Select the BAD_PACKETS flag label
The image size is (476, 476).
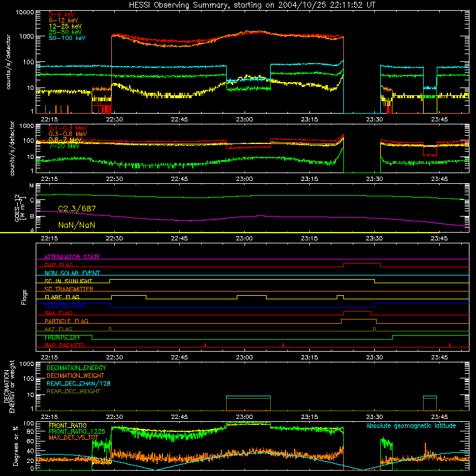tap(65, 345)
